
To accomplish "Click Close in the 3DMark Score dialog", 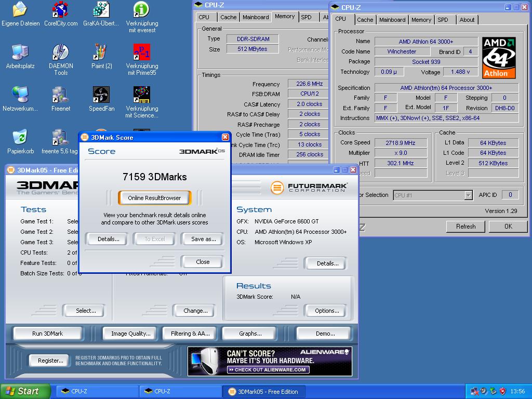I will click(203, 262).
